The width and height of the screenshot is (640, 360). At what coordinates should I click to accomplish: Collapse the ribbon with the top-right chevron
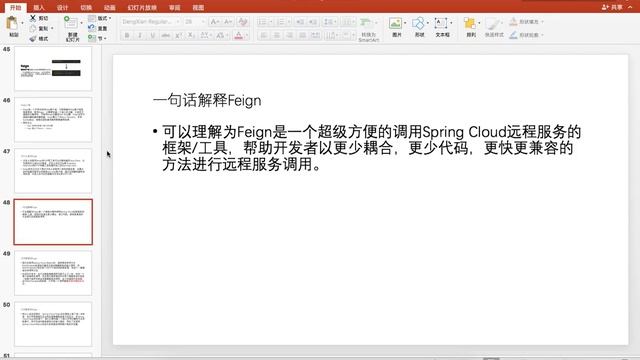click(x=630, y=7)
